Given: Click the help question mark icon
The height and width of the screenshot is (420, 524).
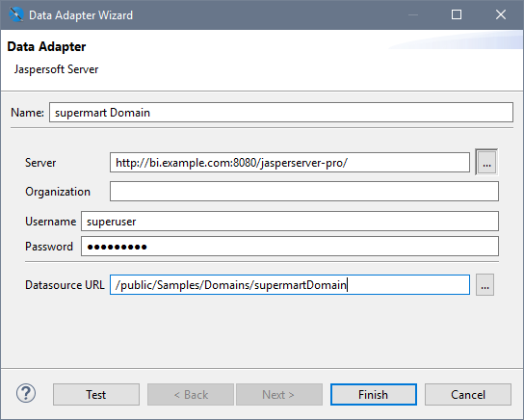Looking at the screenshot, I should click(26, 394).
